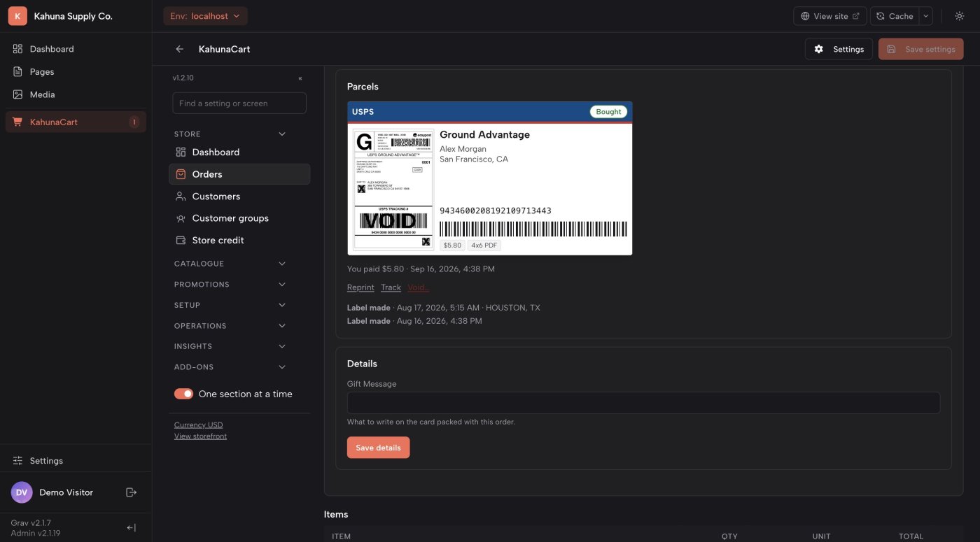This screenshot has width=980, height=542.
Task: Open the Currency USD link
Action: [x=198, y=425]
